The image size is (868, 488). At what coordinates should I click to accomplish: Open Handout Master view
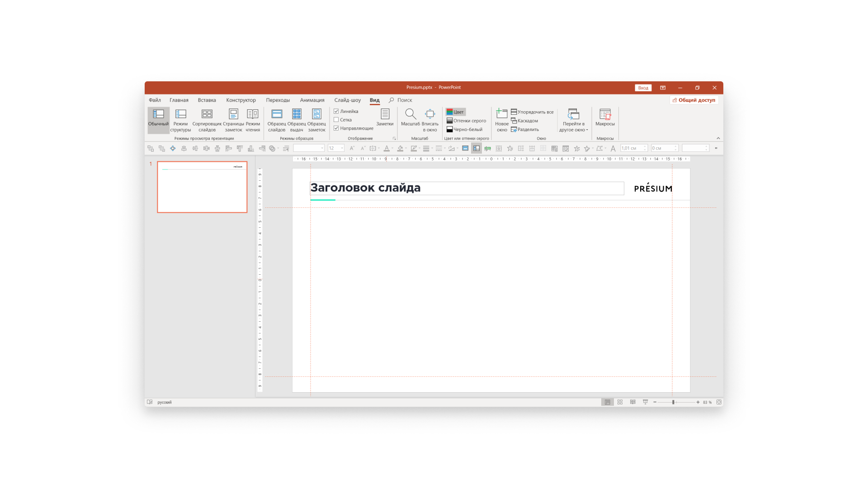coord(297,120)
